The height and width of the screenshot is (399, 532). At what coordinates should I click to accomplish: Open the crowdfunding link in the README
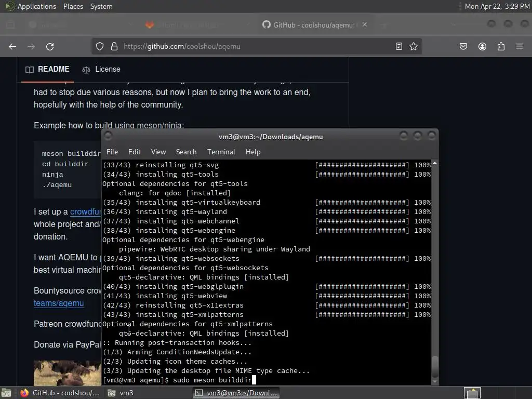coord(86,212)
